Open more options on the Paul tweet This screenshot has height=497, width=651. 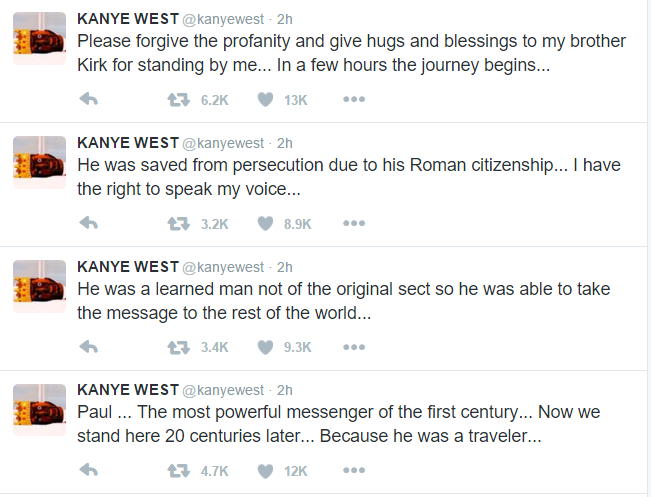(353, 470)
